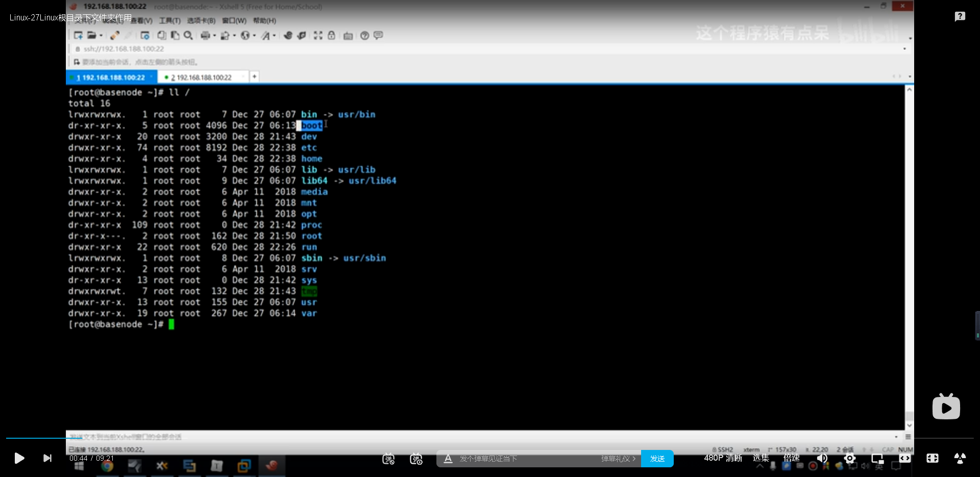The image size is (980, 477).
Task: Click Chrome icon in the Windows taskbar
Action: (x=107, y=466)
